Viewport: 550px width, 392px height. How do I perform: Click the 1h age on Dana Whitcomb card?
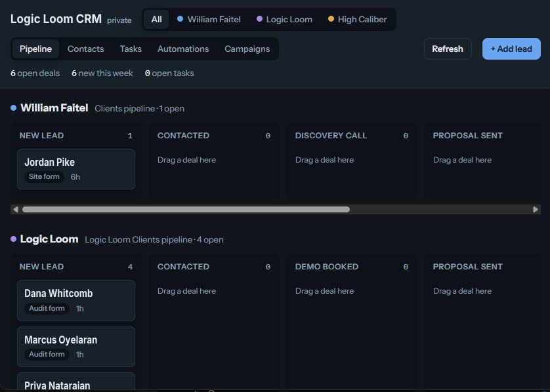79,309
